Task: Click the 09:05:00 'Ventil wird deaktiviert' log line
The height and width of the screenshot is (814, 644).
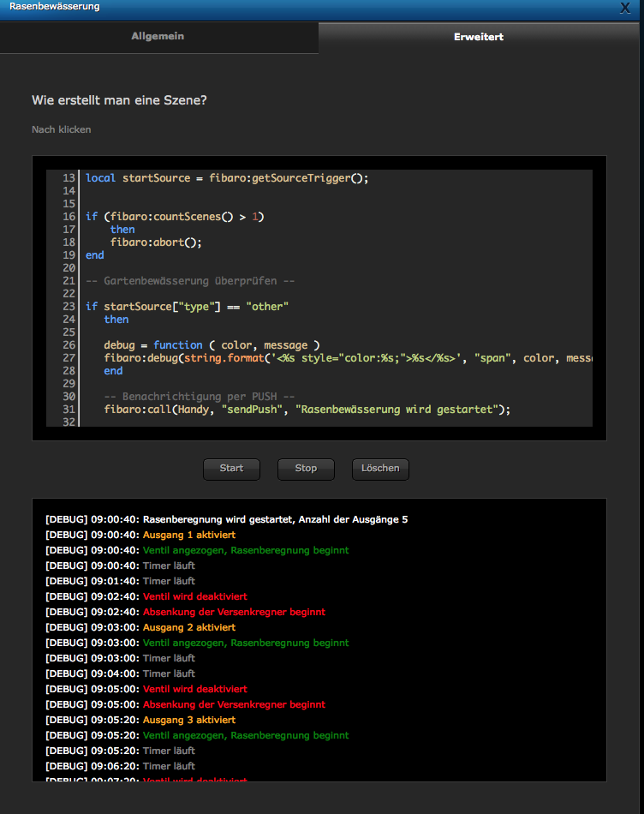Action: coord(146,689)
